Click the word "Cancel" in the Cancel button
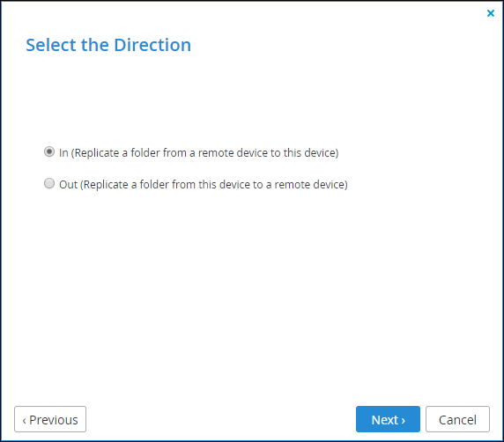 point(457,420)
